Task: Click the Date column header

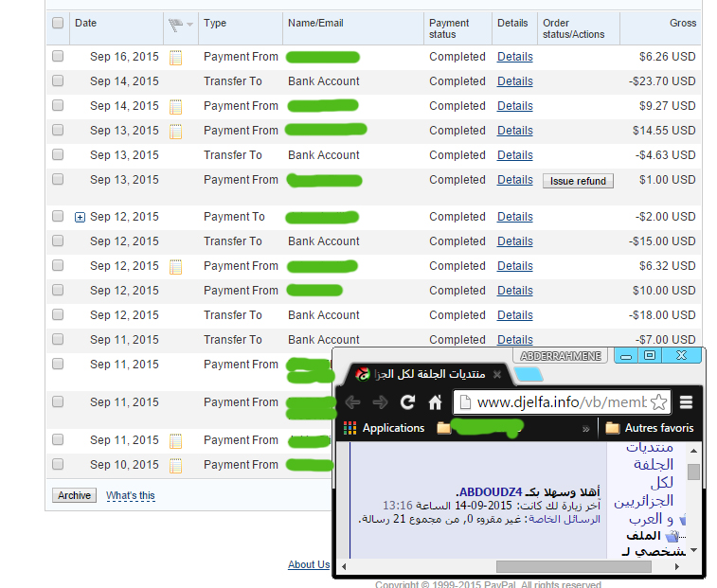Action: pyautogui.click(x=85, y=24)
